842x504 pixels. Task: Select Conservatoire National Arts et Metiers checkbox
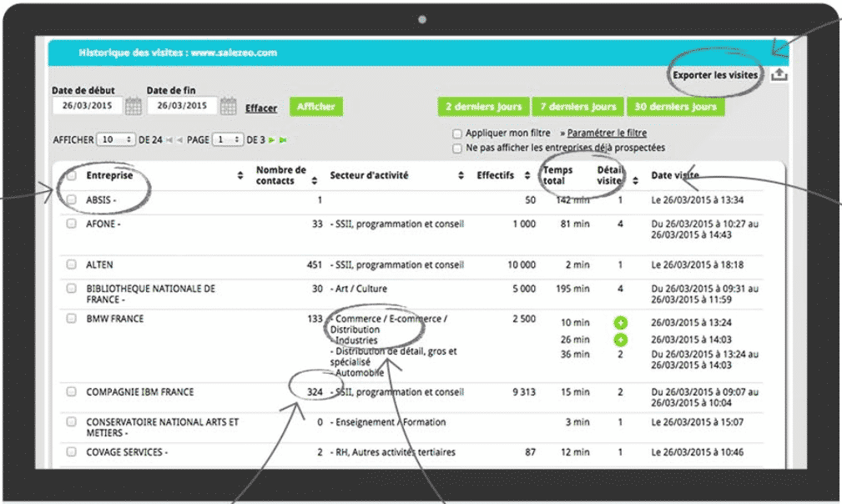(72, 421)
